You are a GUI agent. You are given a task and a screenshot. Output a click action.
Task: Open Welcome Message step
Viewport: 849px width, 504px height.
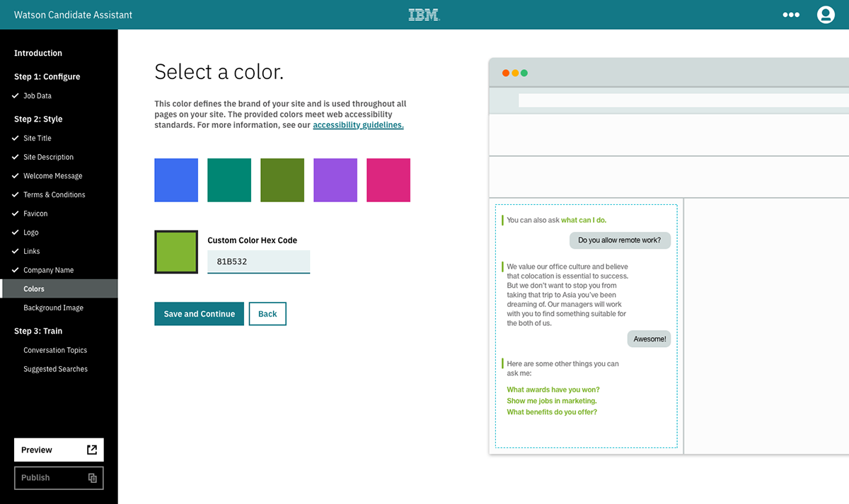52,176
